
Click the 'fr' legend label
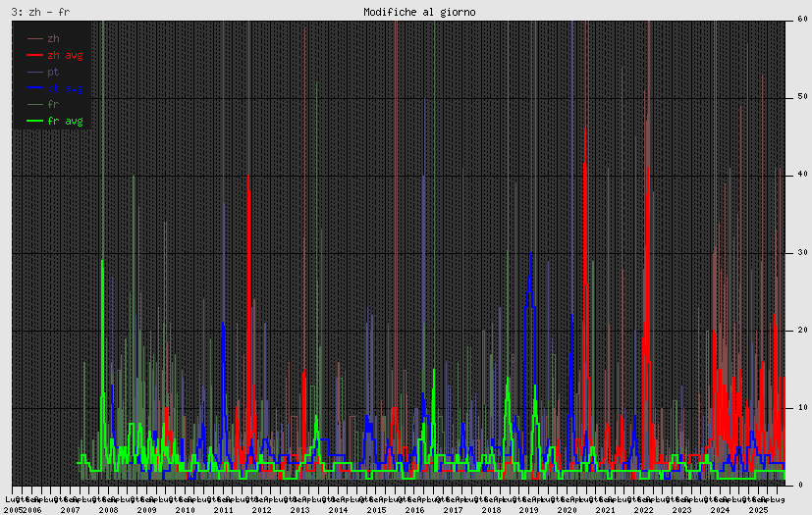point(53,104)
